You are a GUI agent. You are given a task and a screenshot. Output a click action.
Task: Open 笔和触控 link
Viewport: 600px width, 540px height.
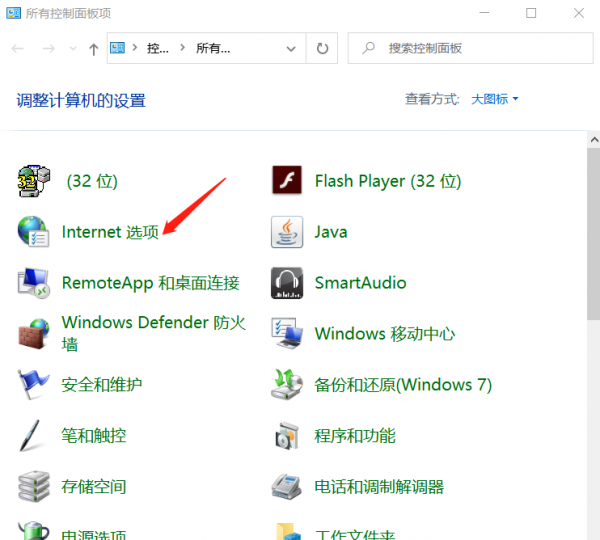tap(94, 436)
